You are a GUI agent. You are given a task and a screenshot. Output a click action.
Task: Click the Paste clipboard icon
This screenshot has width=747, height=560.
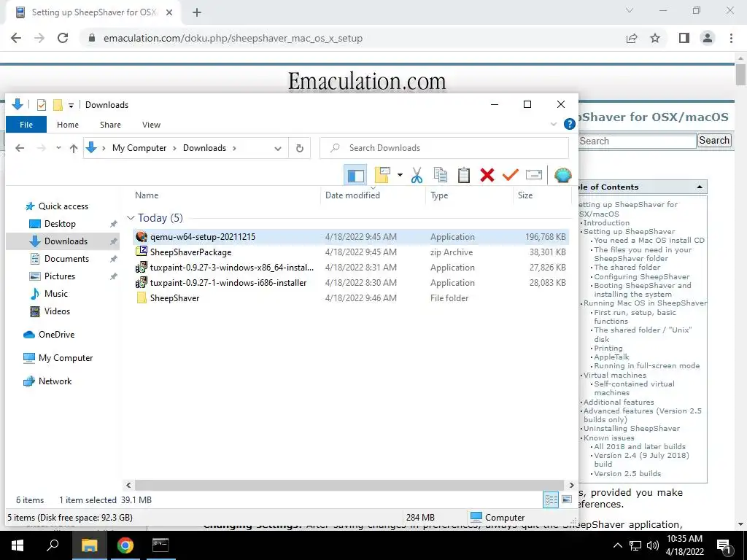coord(463,175)
